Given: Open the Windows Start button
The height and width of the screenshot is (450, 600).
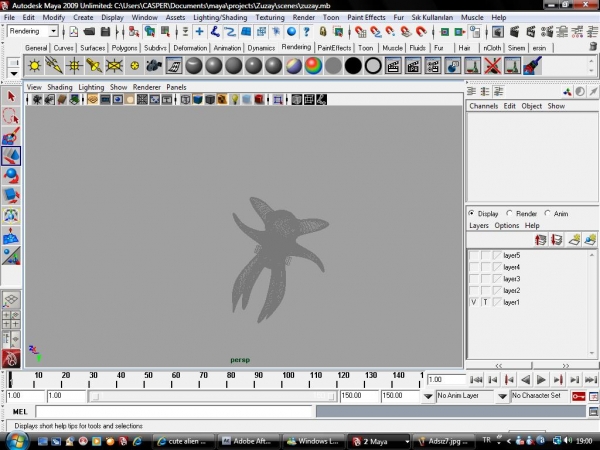Looking at the screenshot, I should coord(16,442).
